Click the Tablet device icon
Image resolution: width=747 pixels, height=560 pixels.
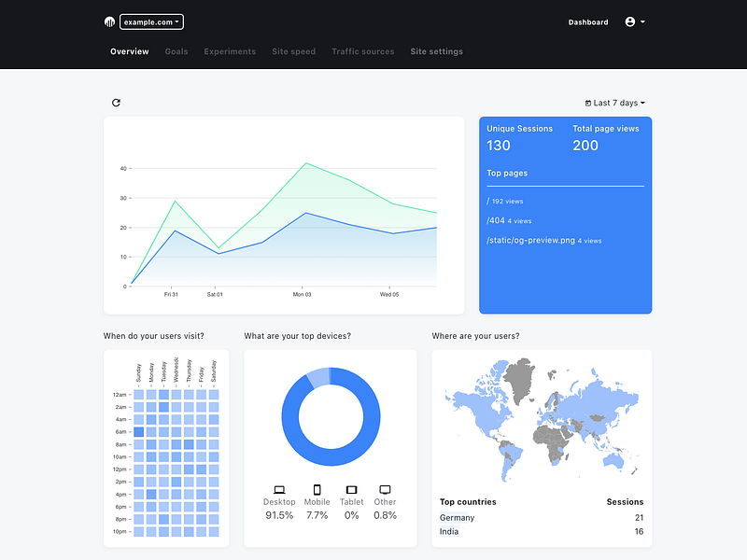tap(352, 489)
